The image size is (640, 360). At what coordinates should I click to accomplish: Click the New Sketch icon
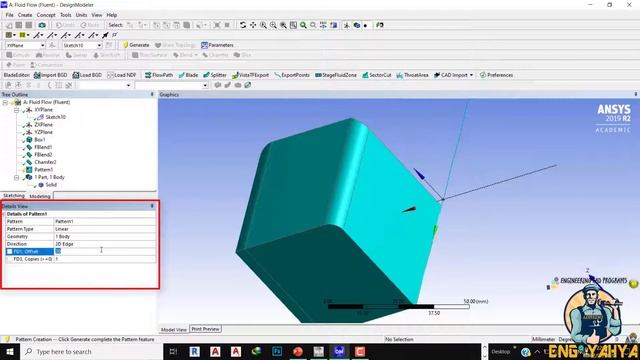pyautogui.click(x=109, y=45)
